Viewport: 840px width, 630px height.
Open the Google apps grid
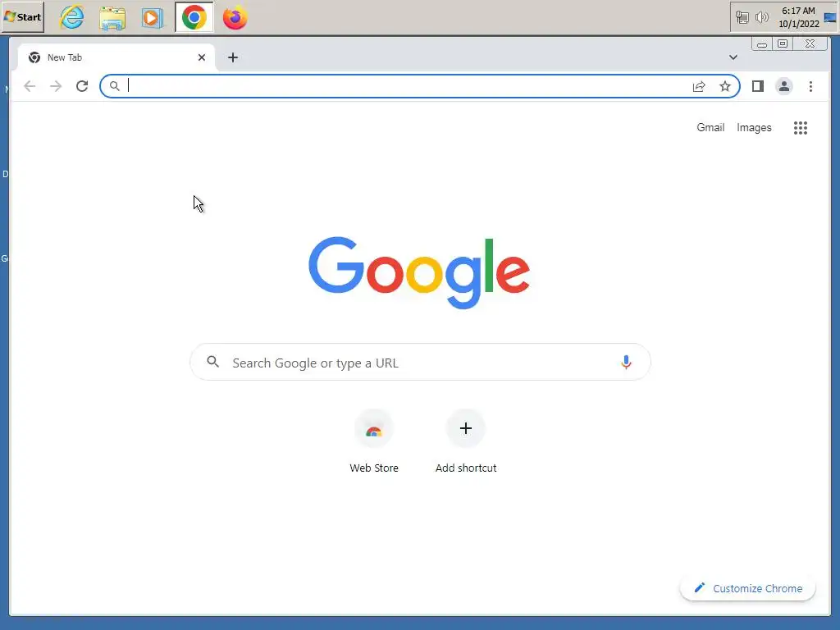[x=801, y=127]
